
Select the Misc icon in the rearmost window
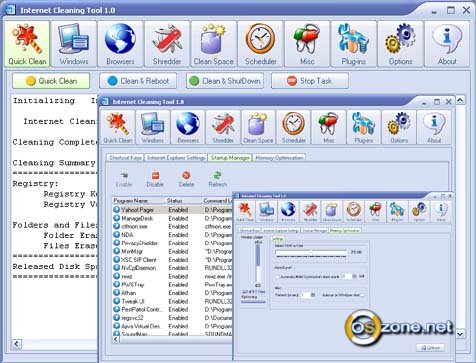(x=307, y=44)
